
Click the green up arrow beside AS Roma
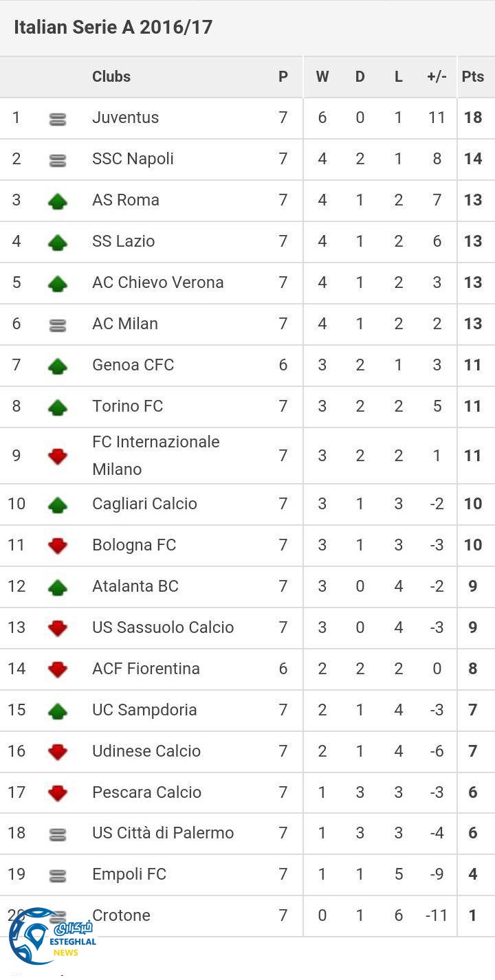click(58, 201)
